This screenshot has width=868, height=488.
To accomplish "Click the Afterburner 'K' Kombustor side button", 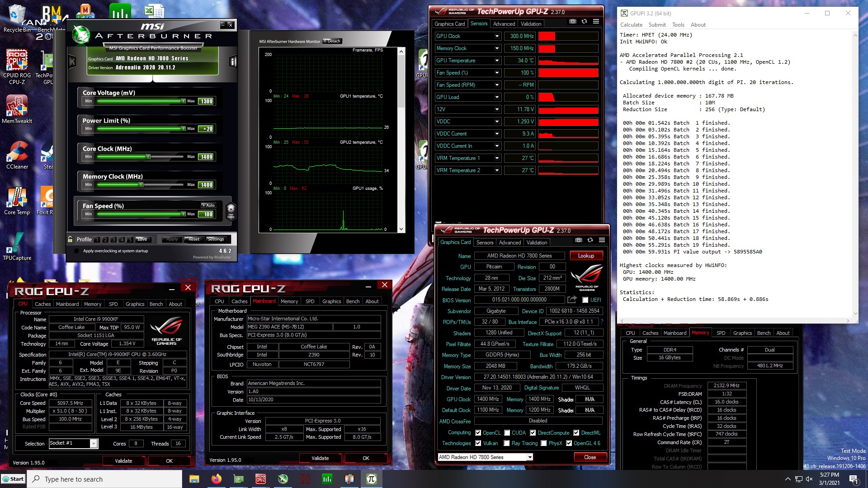I will click(x=72, y=61).
